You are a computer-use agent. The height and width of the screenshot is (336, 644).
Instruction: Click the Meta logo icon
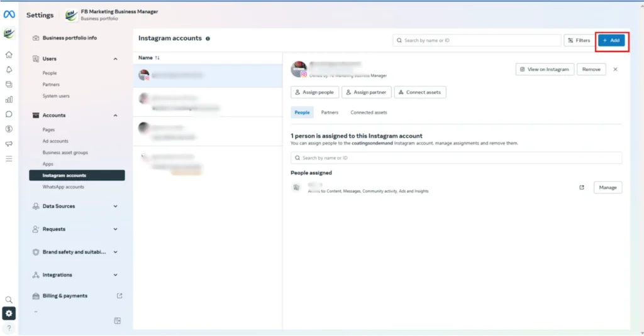(x=9, y=14)
